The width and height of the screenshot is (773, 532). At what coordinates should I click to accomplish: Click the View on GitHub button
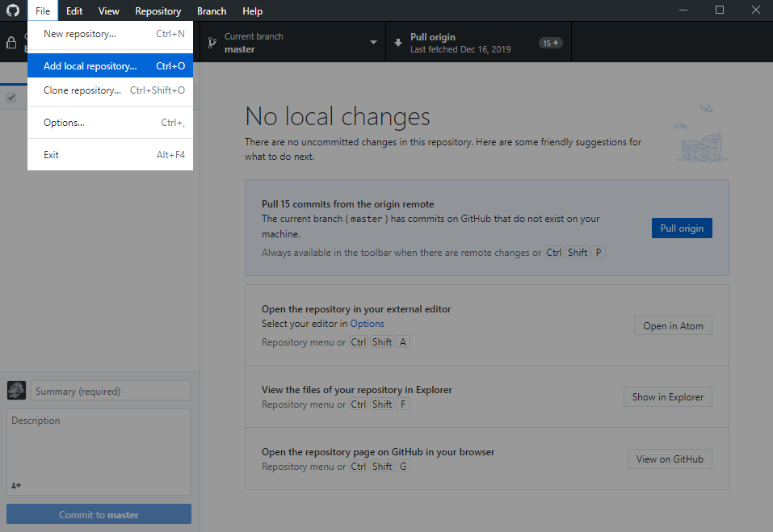coord(670,459)
